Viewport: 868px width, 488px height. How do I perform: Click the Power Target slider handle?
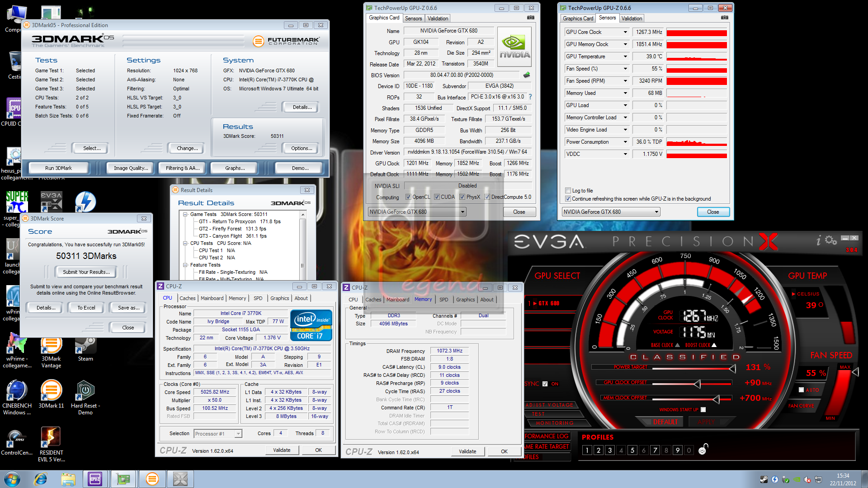(732, 369)
